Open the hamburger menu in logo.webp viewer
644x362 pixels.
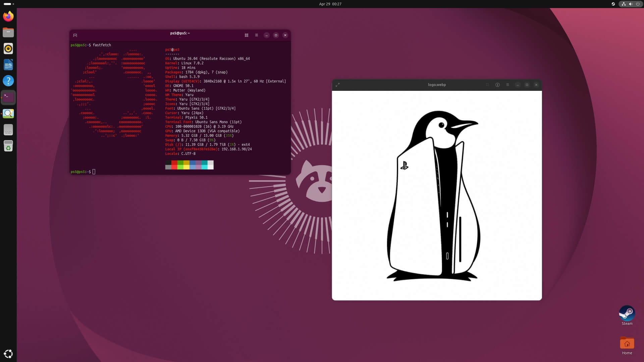coord(508,85)
